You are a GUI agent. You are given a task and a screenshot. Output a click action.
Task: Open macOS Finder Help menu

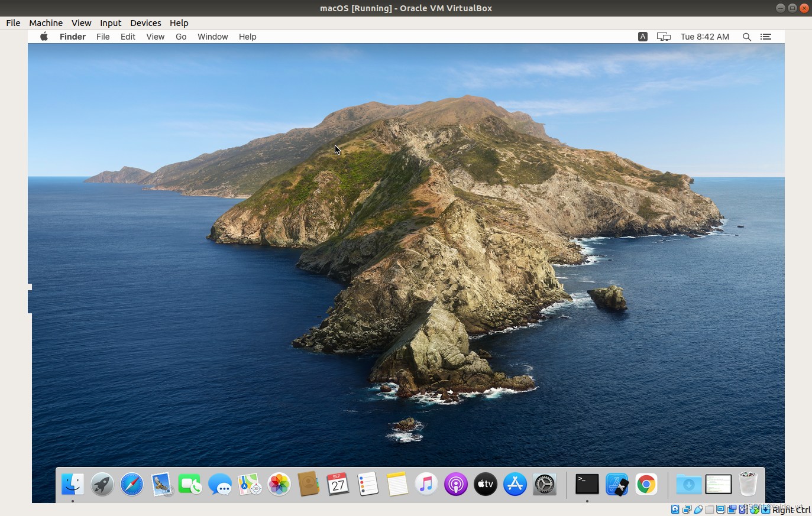248,37
